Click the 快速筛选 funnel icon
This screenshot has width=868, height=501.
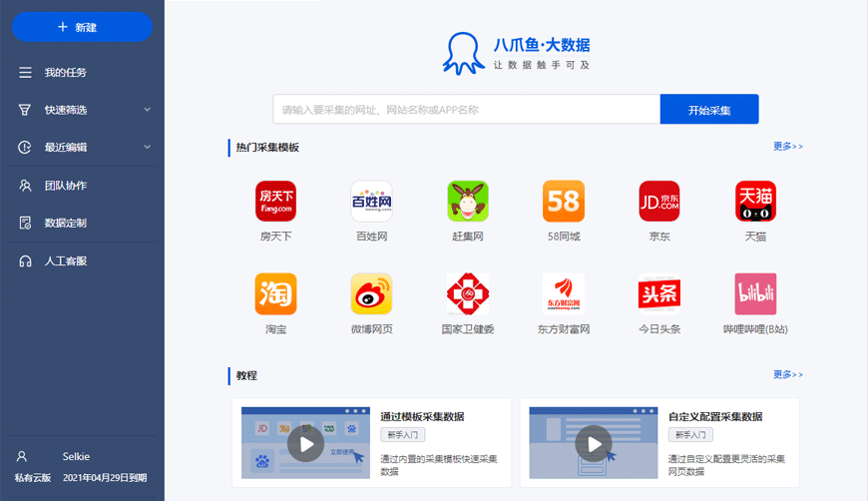25,110
